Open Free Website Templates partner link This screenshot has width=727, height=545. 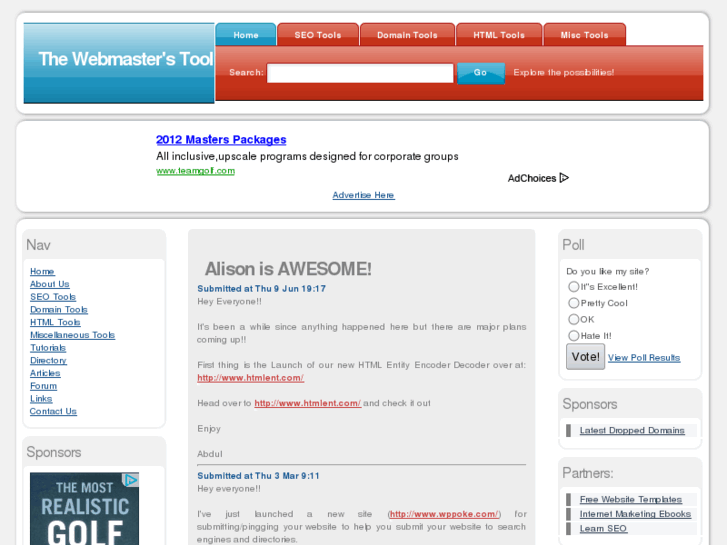[631, 500]
